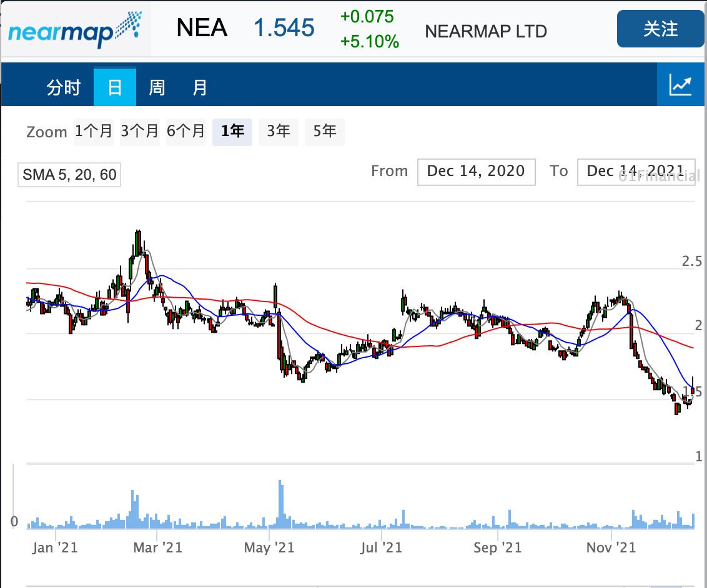Click the nearmap logo

76,29
